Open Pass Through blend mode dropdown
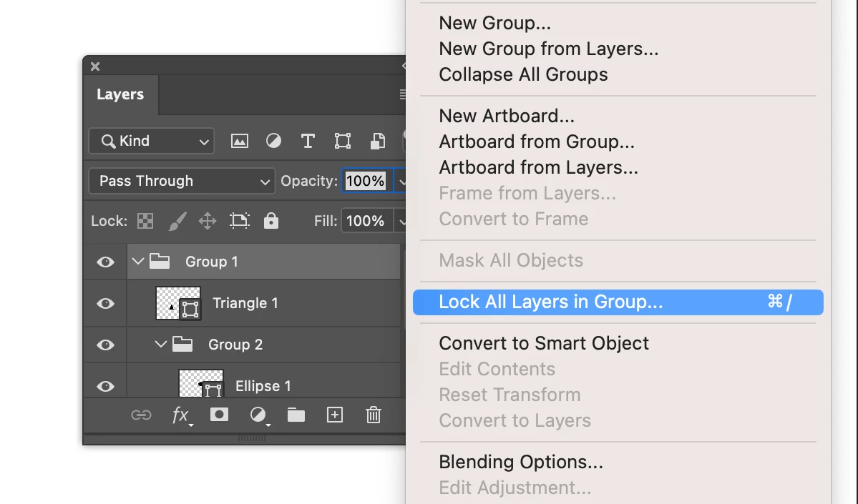The height and width of the screenshot is (504, 858). [182, 181]
